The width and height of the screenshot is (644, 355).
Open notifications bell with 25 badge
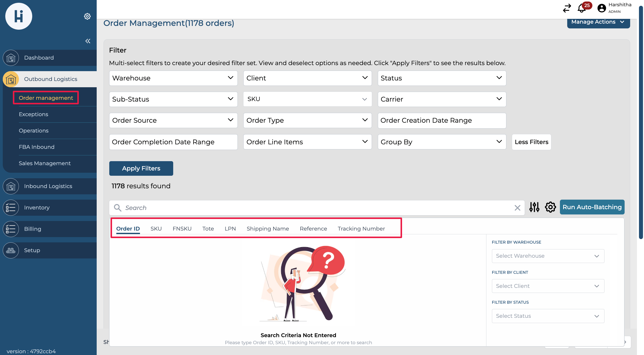pyautogui.click(x=582, y=8)
